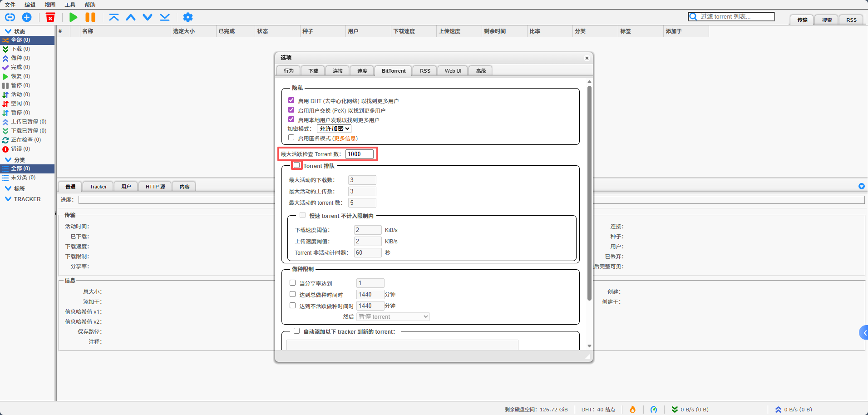868x415 pixels.
Task: Open the 加密模式 encryption dropdown
Action: point(334,129)
